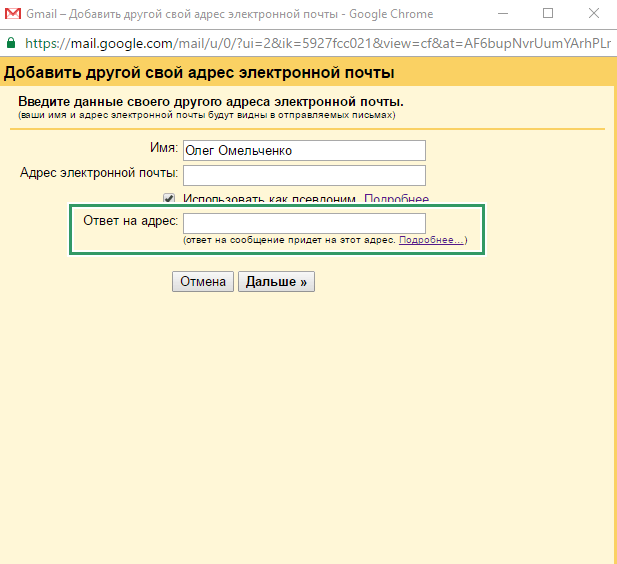Open 'Подробнее' link beside the alias checkbox
Viewport: 617px width, 564px height.
396,200
